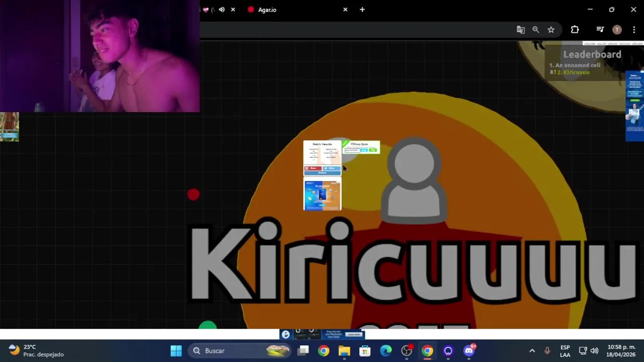Open a new browser tab

point(362,10)
